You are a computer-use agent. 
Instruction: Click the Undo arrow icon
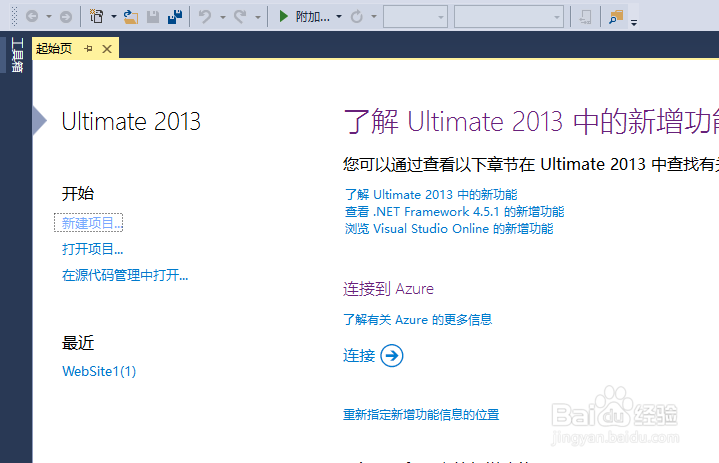205,17
